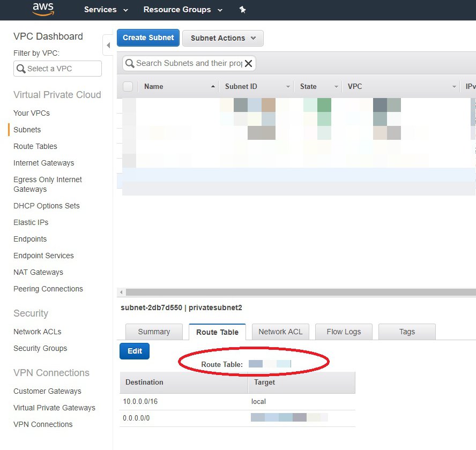
Task: Open Security Groups page
Action: point(40,348)
